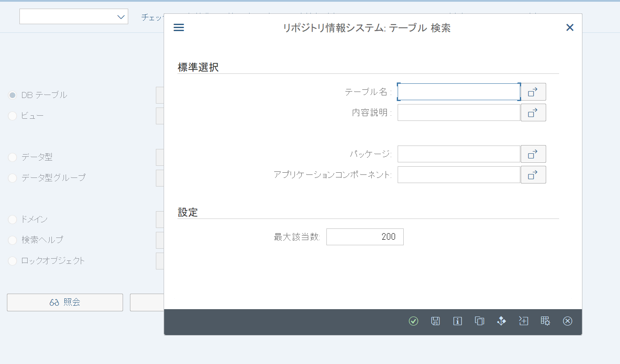The width and height of the screenshot is (620, 364).
Task: Open the information icon in the toolbar
Action: point(457,321)
